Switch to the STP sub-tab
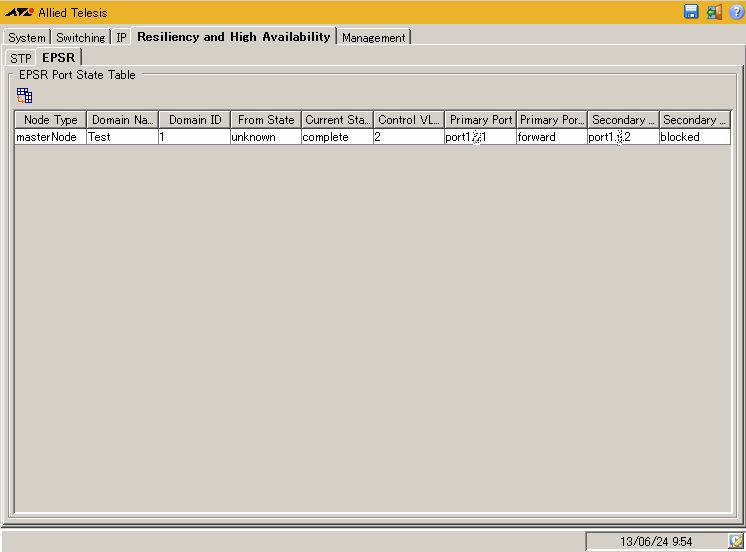746x552 pixels. tap(20, 58)
